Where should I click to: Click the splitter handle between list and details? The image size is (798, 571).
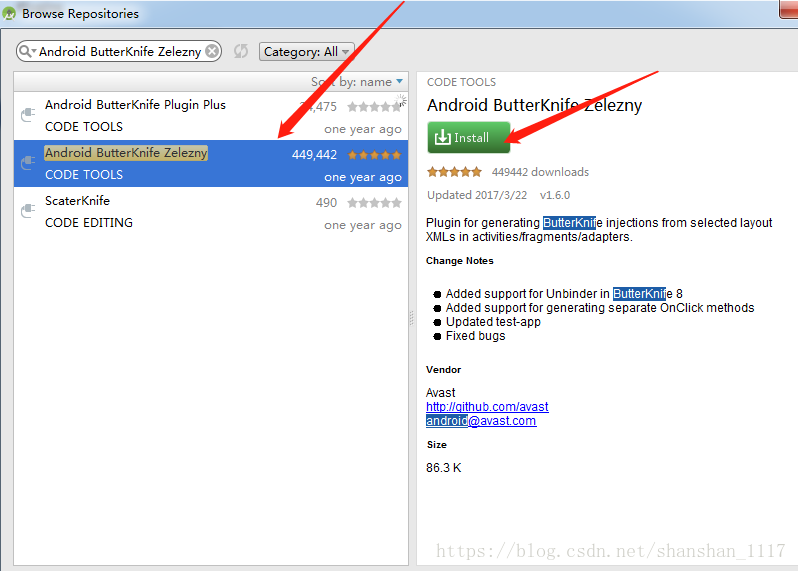pos(412,318)
